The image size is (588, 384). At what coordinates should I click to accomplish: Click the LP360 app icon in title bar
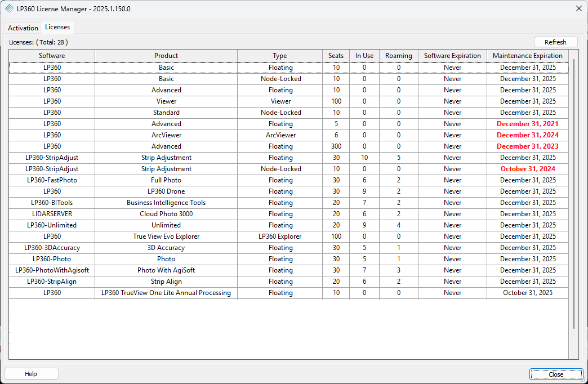point(10,8)
